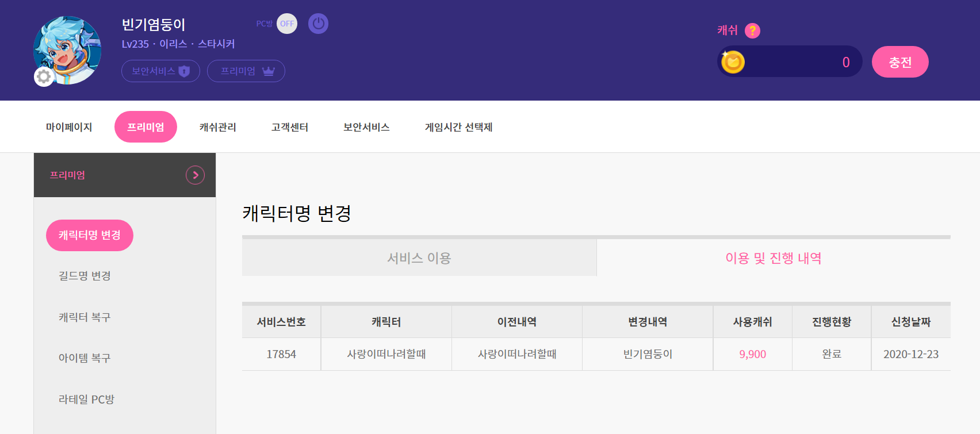The image size is (980, 434).
Task: Open 보안서비스 in the top navigation
Action: (366, 127)
